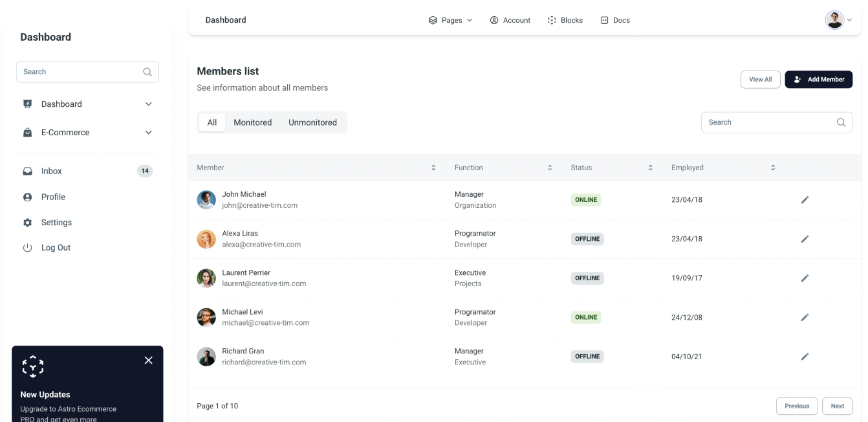Click the john@creative-tim.com email

(x=260, y=206)
